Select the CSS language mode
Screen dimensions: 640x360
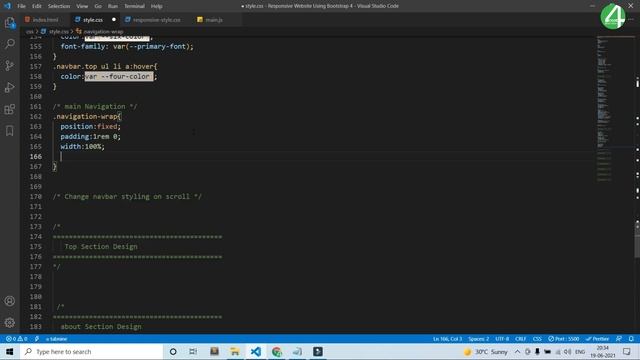tap(537, 339)
